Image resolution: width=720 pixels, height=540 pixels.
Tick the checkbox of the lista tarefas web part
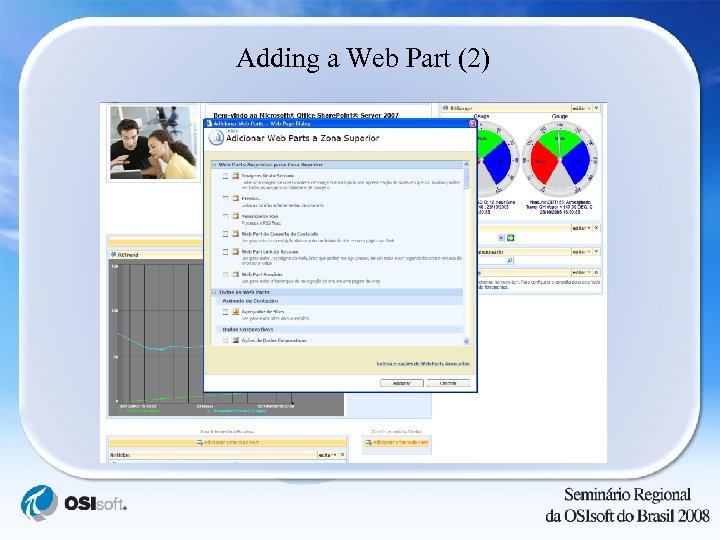click(x=225, y=198)
